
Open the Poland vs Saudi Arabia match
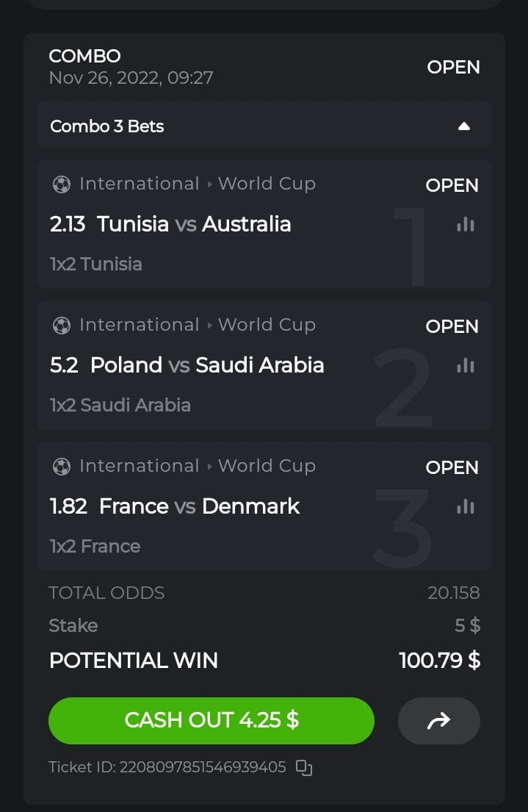tap(207, 365)
